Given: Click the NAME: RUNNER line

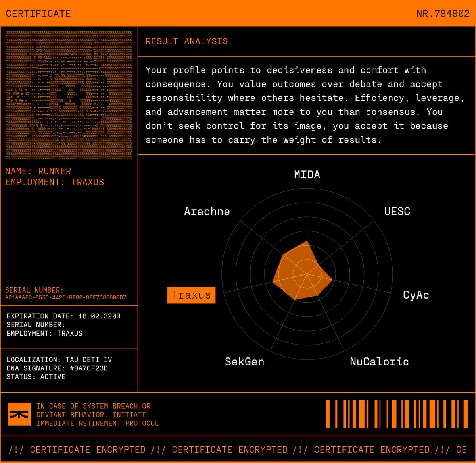Looking at the screenshot, I should click(38, 171).
